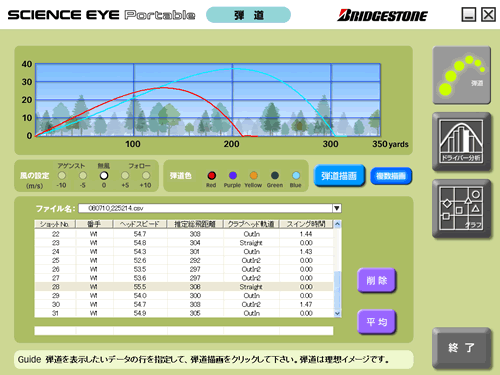Click the 弾道描画 draw trajectory button
This screenshot has height=375, width=500.
point(339,176)
